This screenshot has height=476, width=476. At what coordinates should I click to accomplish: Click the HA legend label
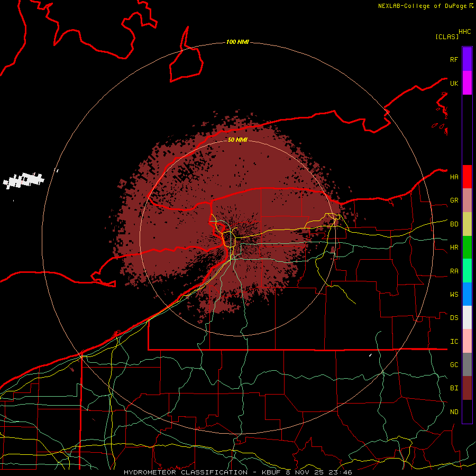(454, 177)
